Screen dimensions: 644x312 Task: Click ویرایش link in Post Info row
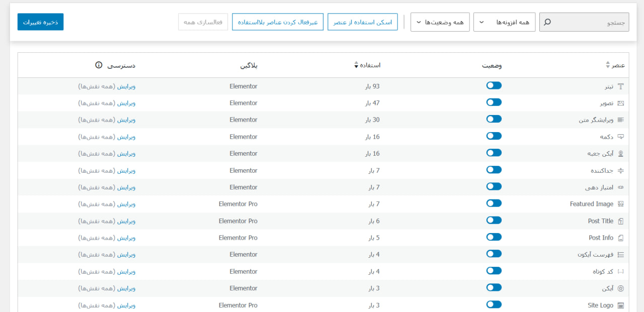126,238
